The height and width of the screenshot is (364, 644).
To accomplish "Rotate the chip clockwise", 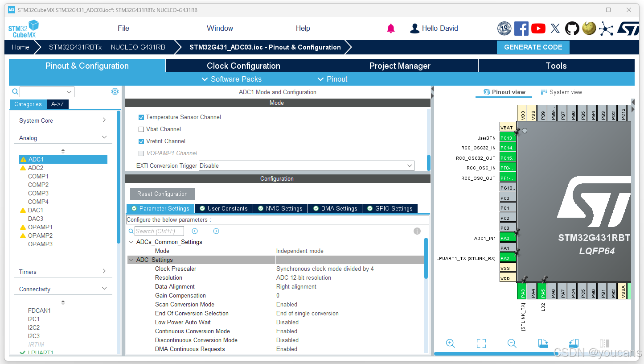I will [543, 343].
